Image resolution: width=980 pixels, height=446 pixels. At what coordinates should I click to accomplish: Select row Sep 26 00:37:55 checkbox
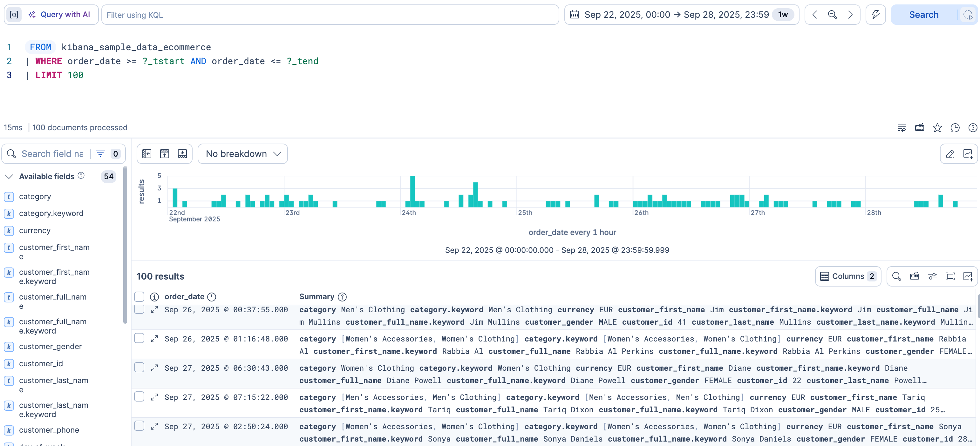[139, 309]
